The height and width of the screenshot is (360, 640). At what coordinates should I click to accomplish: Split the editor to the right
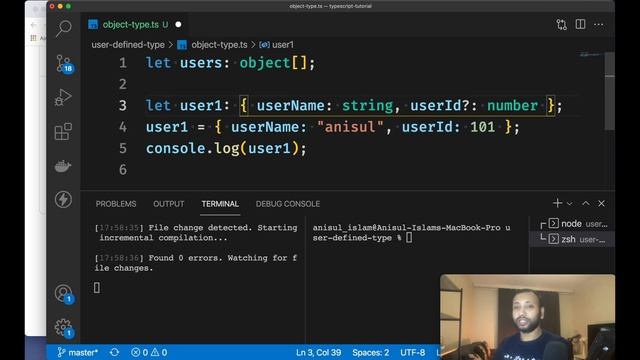[x=580, y=24]
